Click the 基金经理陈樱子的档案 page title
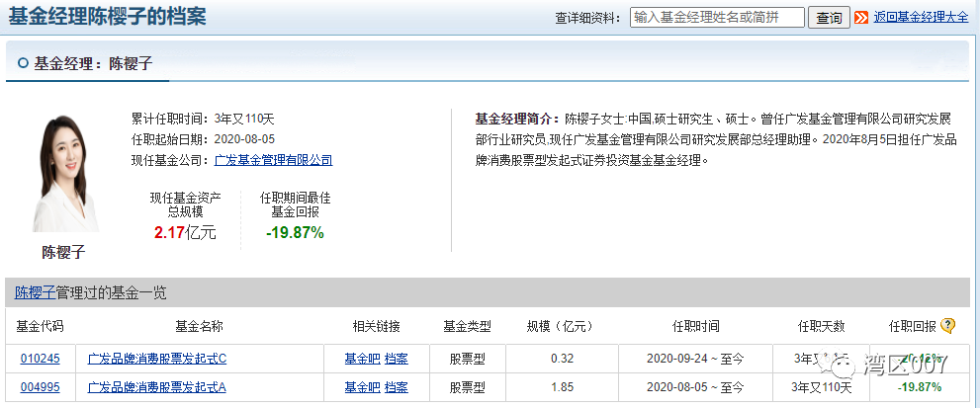Viewport: 980px width, 408px height. (x=107, y=17)
